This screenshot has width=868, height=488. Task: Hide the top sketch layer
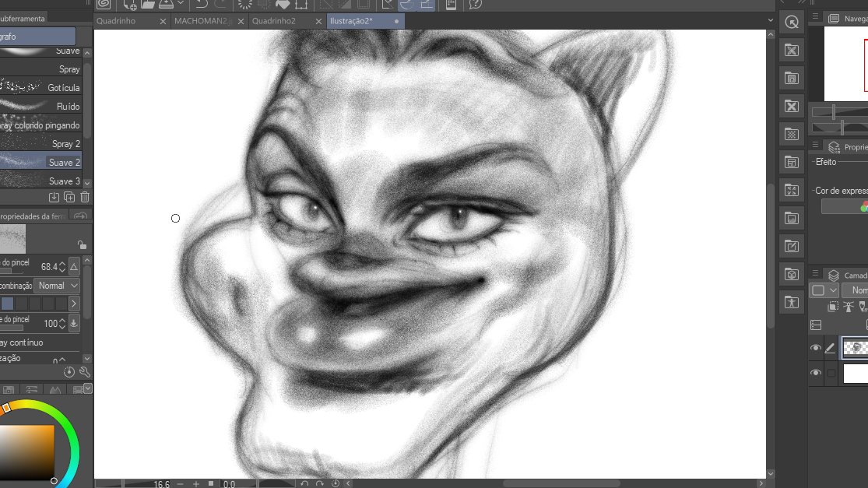816,348
